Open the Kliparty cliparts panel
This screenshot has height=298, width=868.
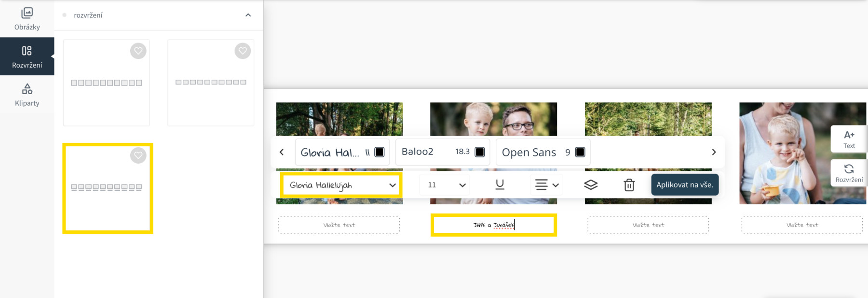point(27,95)
